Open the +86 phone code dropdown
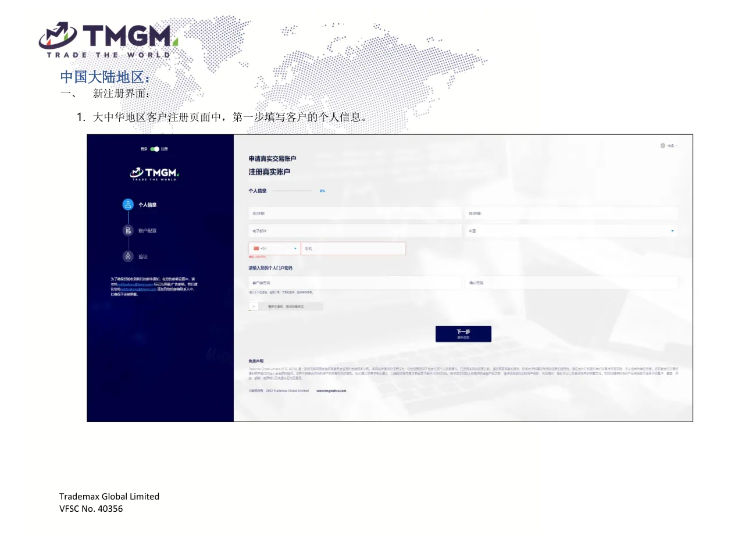The height and width of the screenshot is (535, 756). coord(274,248)
